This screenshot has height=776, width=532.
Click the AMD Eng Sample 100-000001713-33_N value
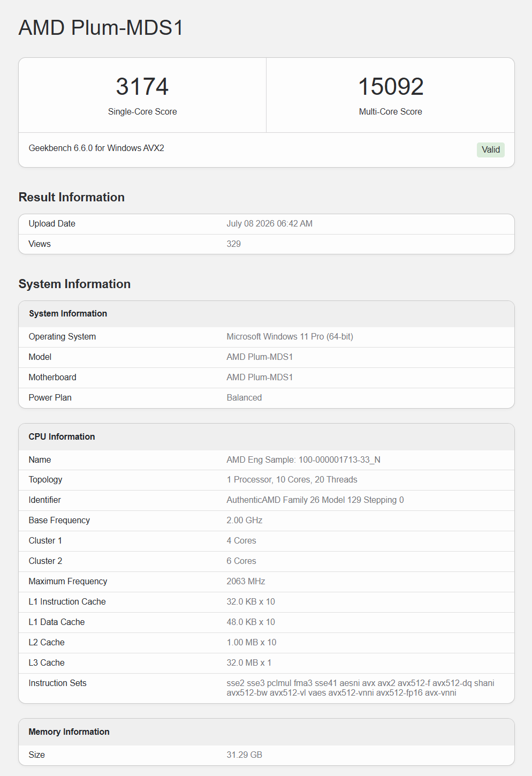[x=303, y=459]
